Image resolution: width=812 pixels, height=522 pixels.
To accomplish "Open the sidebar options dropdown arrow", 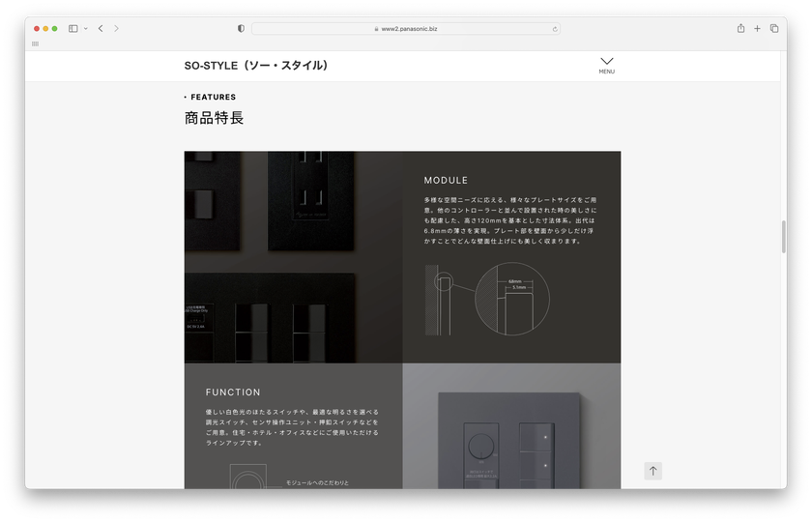I will pyautogui.click(x=85, y=28).
